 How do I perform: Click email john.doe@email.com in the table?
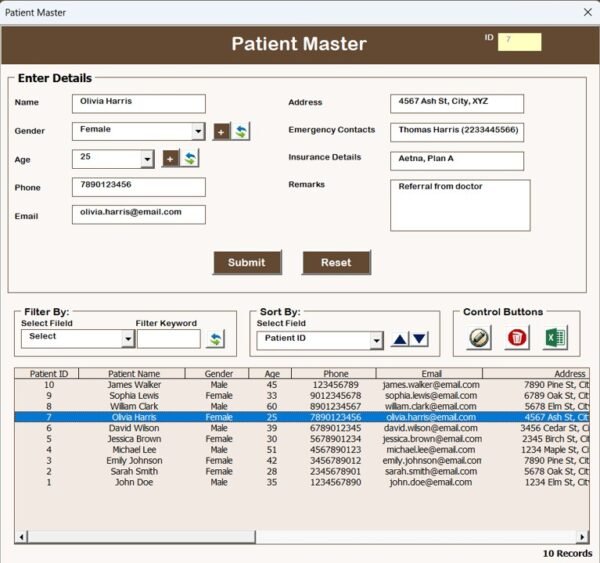point(431,482)
